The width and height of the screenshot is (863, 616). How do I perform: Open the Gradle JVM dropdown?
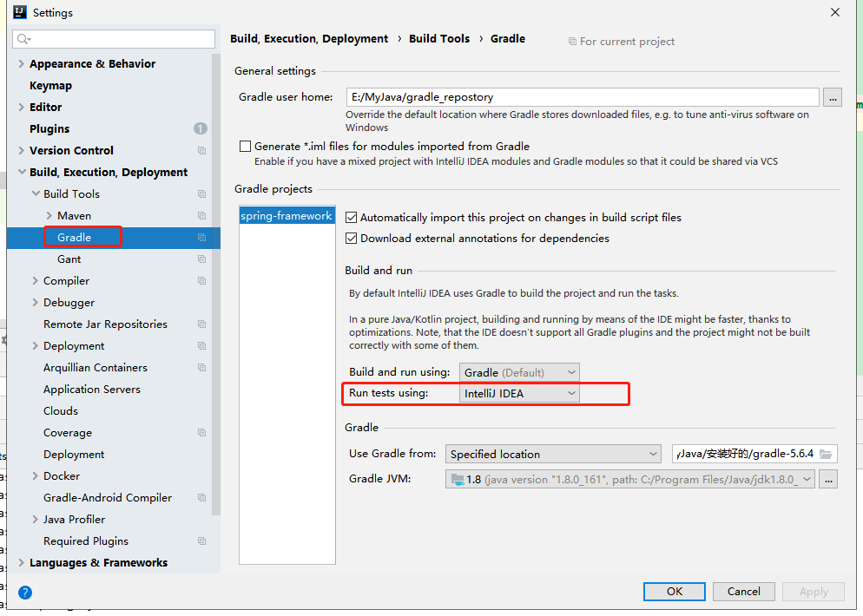(x=629, y=480)
